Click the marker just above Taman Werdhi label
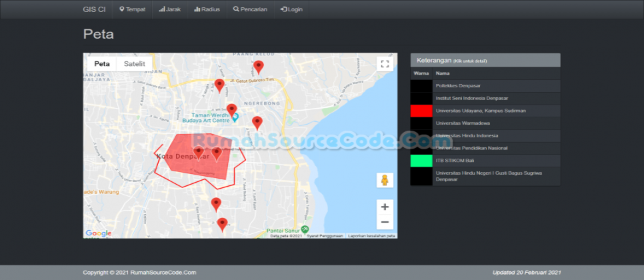The height and width of the screenshot is (280, 644). (231, 111)
